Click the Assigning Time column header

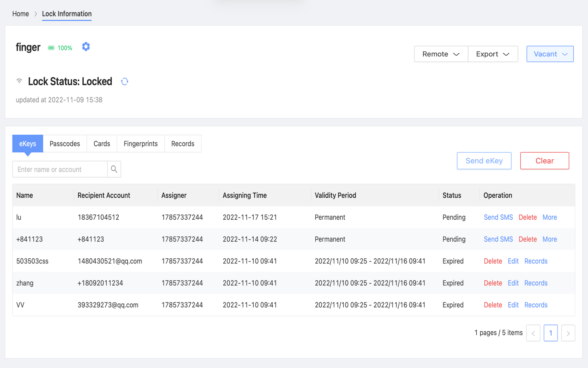tap(245, 195)
